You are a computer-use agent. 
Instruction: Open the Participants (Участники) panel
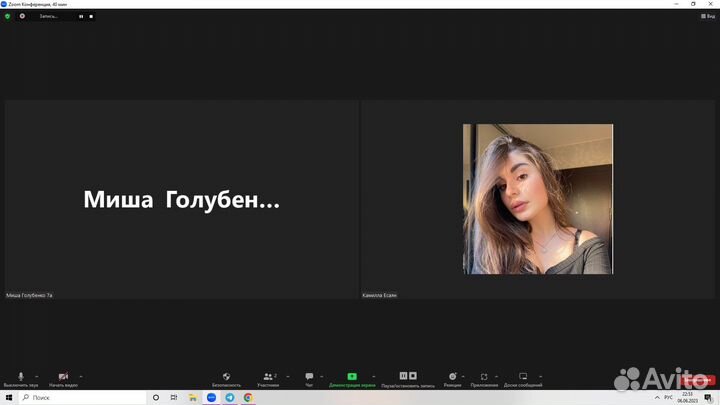pyautogui.click(x=268, y=379)
